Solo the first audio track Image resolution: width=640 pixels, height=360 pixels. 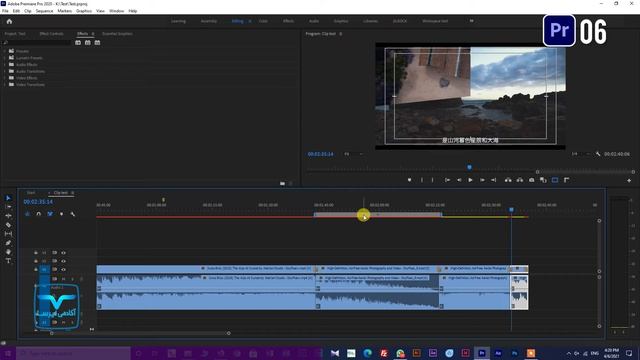tap(73, 279)
